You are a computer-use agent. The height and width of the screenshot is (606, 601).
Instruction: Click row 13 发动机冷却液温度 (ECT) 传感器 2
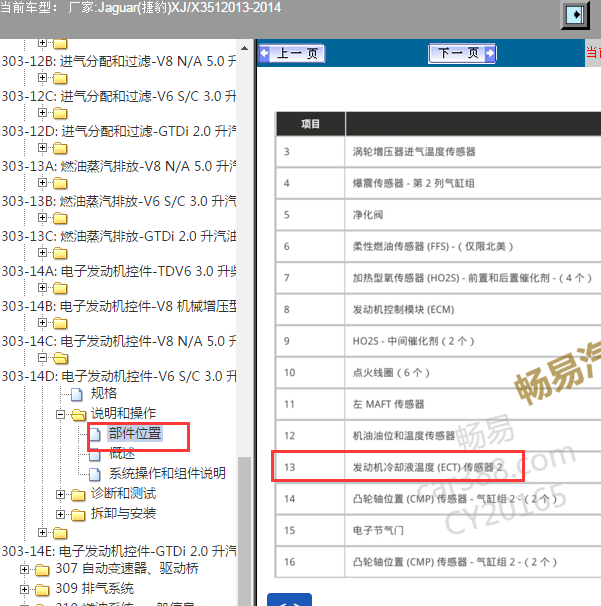438,467
